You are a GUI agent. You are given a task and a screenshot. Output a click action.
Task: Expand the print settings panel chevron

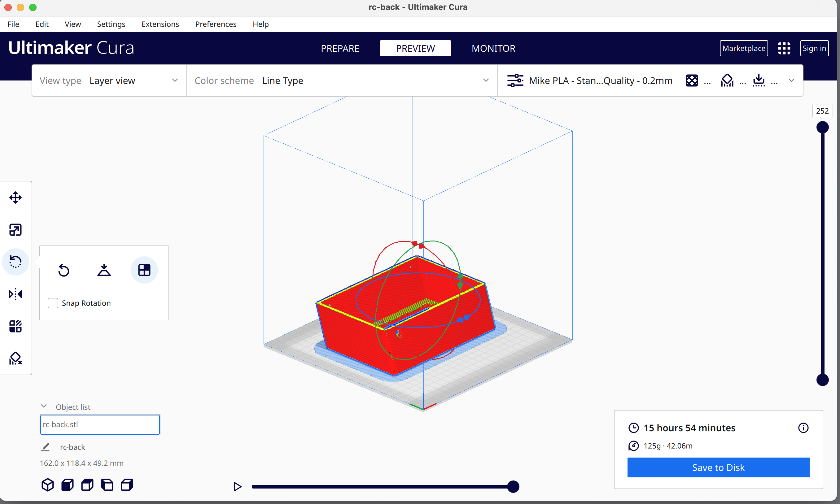[x=791, y=80]
